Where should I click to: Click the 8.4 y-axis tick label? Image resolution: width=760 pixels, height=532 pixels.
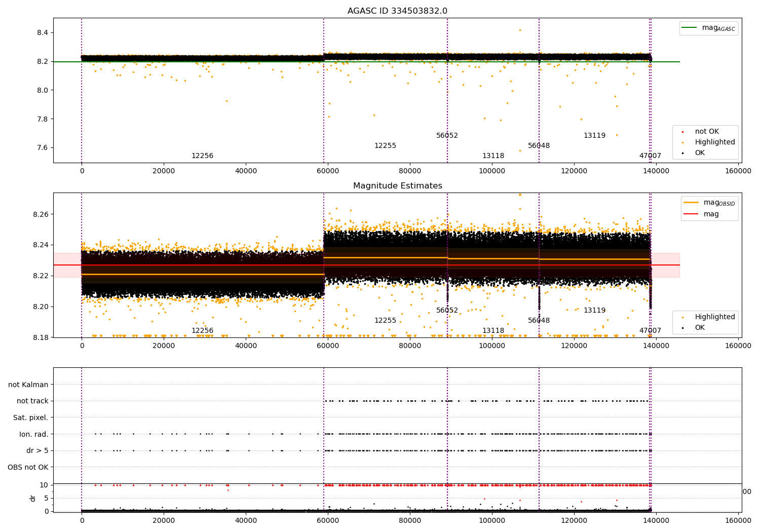43,33
